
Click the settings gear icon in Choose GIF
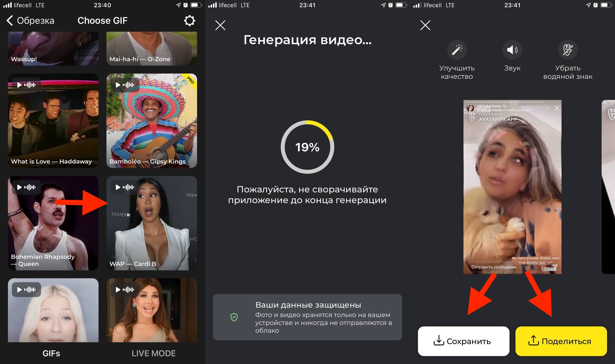[190, 20]
